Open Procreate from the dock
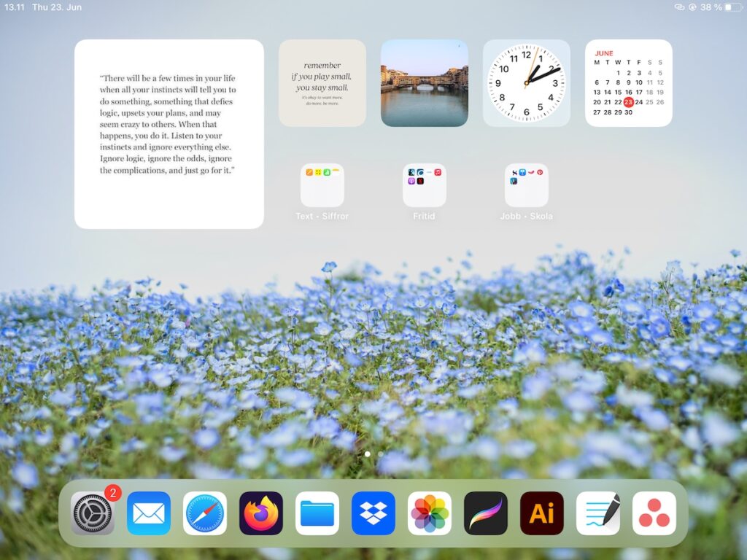The width and height of the screenshot is (747, 560). point(486,513)
